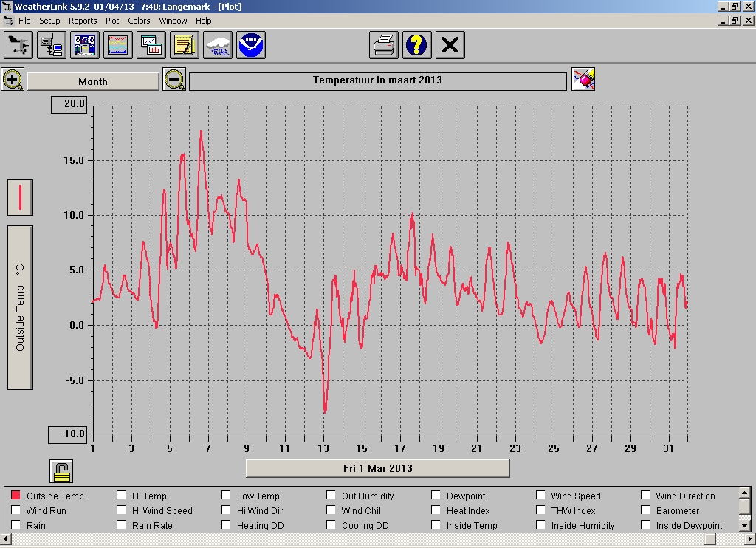Enable the Heating DD checkbox
This screenshot has width=756, height=548.
(x=226, y=525)
